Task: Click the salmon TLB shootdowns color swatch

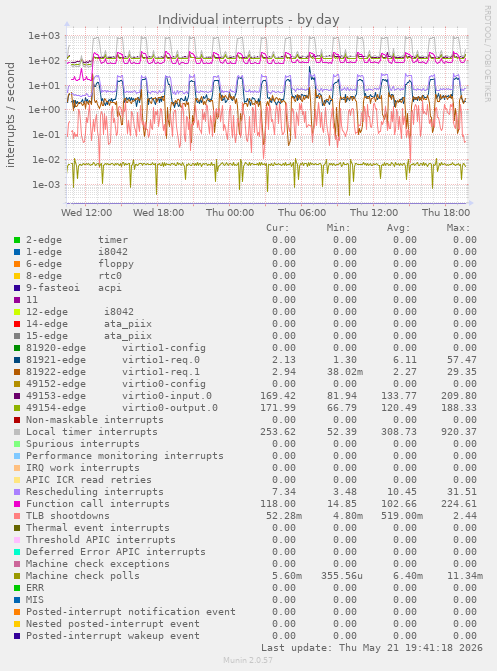Action: 17,516
